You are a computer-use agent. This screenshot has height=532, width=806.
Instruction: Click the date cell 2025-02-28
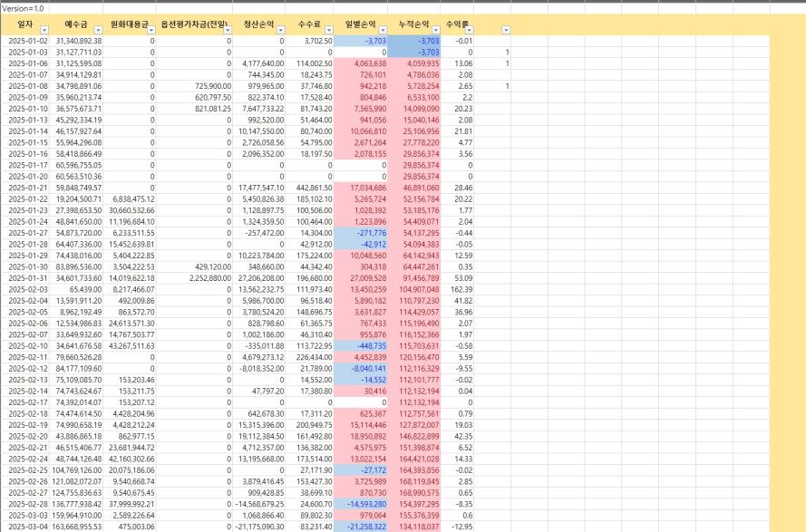coord(25,505)
